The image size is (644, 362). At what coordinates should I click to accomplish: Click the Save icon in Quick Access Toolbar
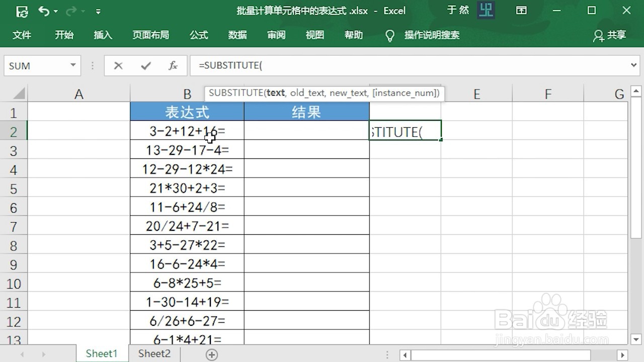point(23,11)
